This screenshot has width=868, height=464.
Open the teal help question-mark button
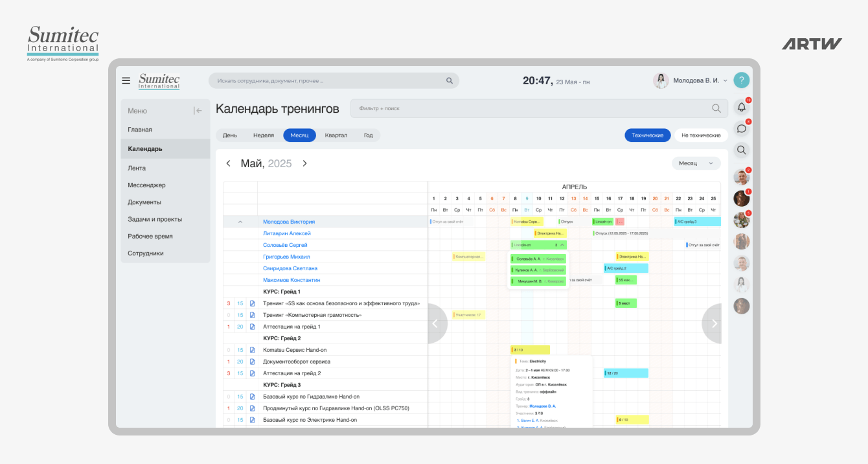tap(742, 80)
